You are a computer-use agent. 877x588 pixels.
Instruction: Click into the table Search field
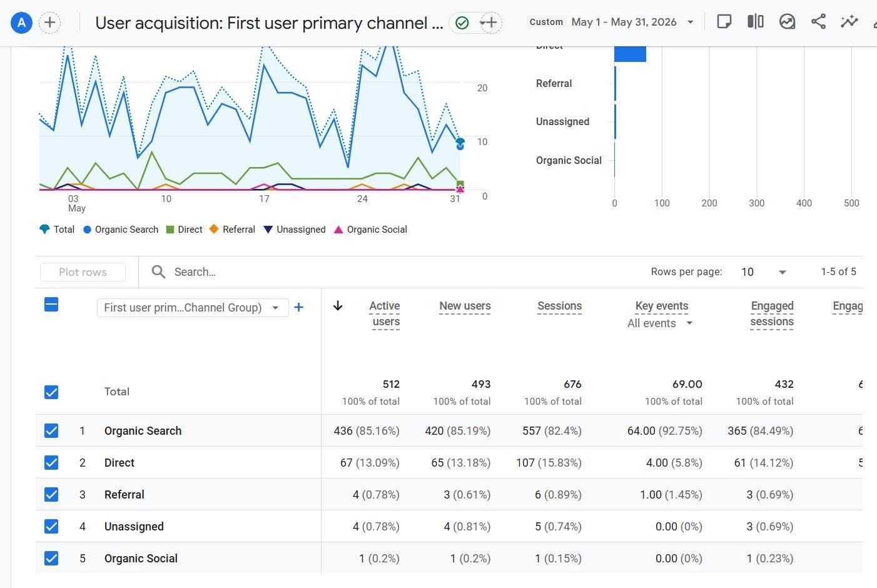pyautogui.click(x=400, y=272)
